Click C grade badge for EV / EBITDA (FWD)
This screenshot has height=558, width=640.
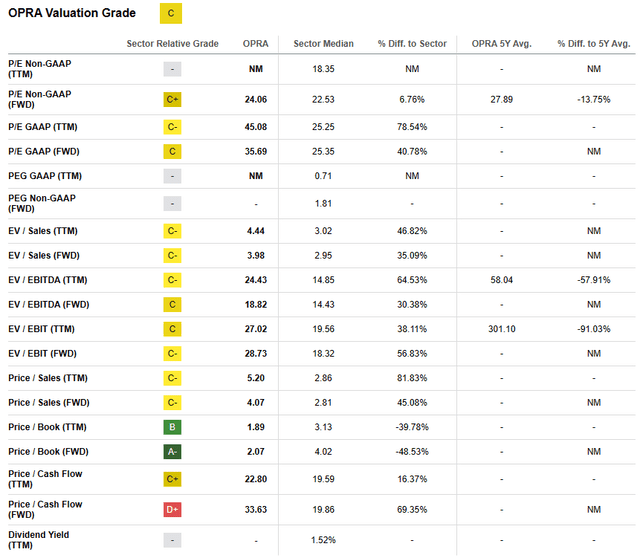[x=172, y=305]
